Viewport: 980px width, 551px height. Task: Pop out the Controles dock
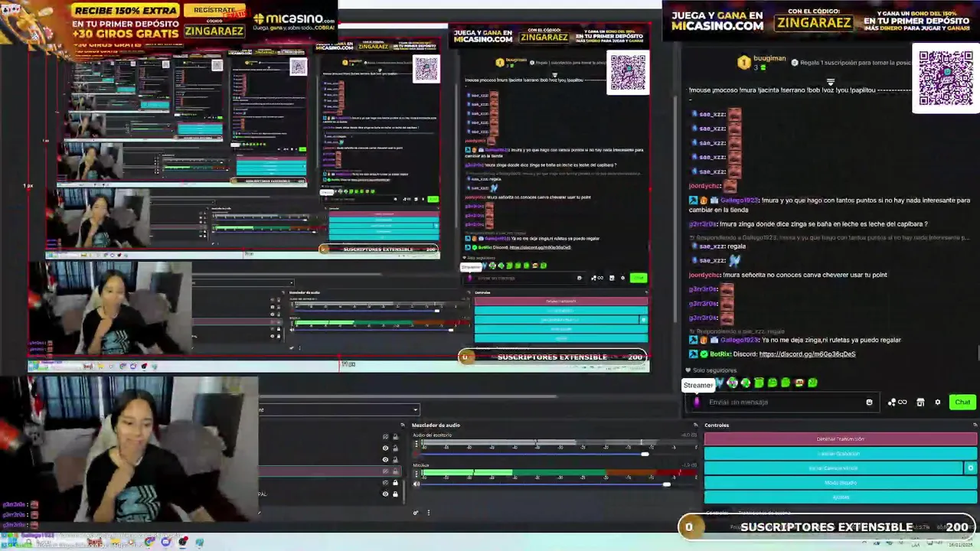[975, 425]
